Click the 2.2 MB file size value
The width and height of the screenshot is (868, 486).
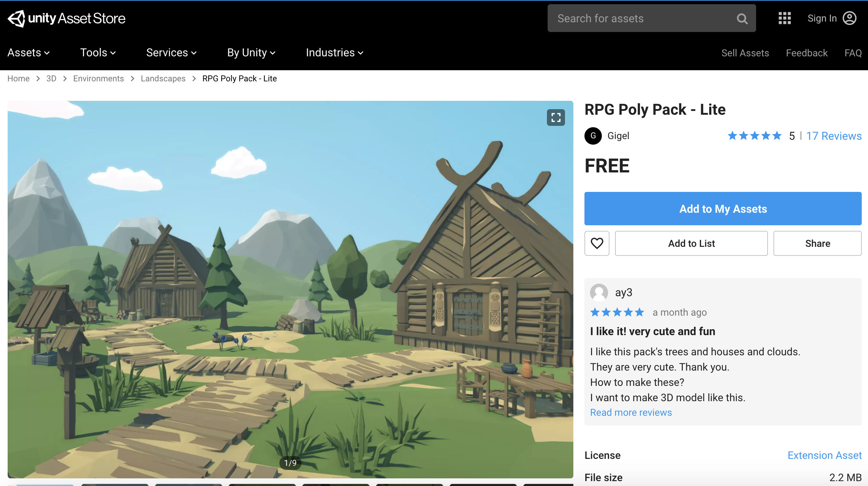point(845,478)
